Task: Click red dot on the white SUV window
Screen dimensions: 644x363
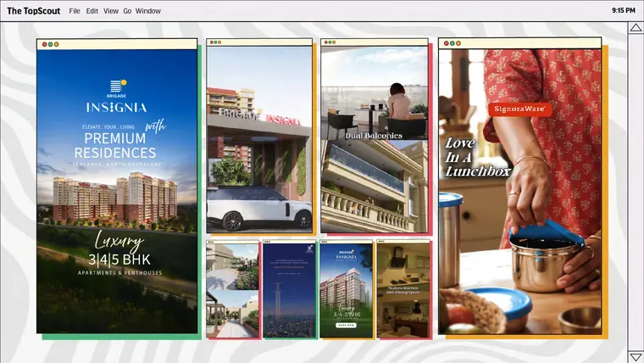Action: click(x=212, y=42)
